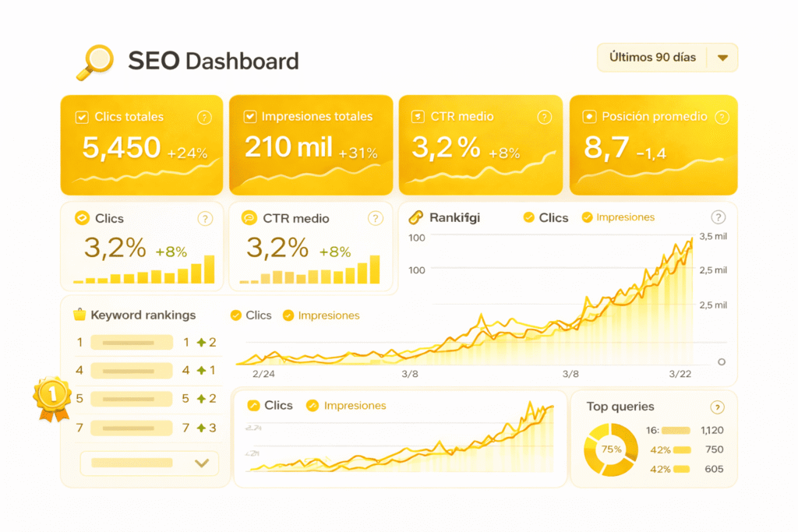Click the link icon beside Rankings title
The image size is (798, 532).
click(415, 218)
